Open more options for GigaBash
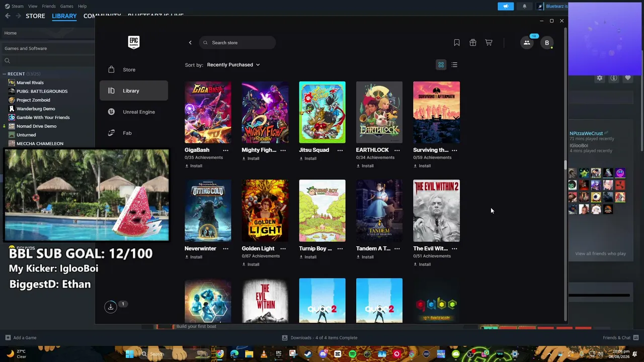Viewport: 644px width, 362px height. pyautogui.click(x=225, y=150)
